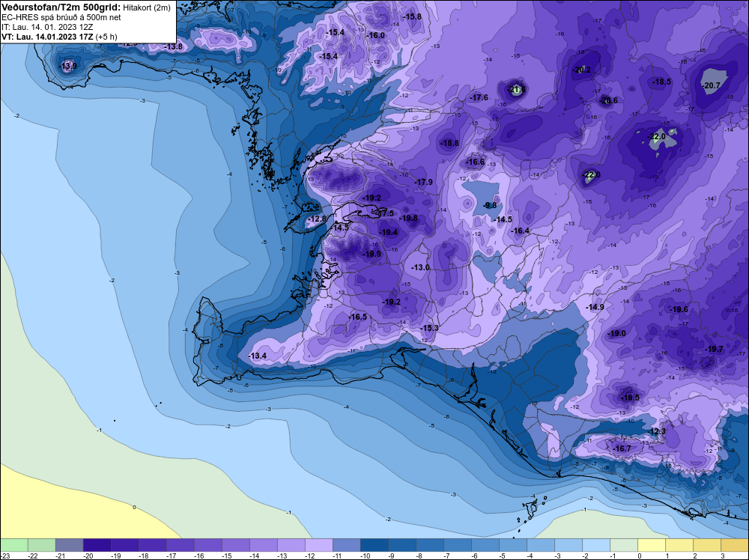This screenshot has height=560, width=749.
Task: Click the -13.9 temperature value
Action: point(68,66)
